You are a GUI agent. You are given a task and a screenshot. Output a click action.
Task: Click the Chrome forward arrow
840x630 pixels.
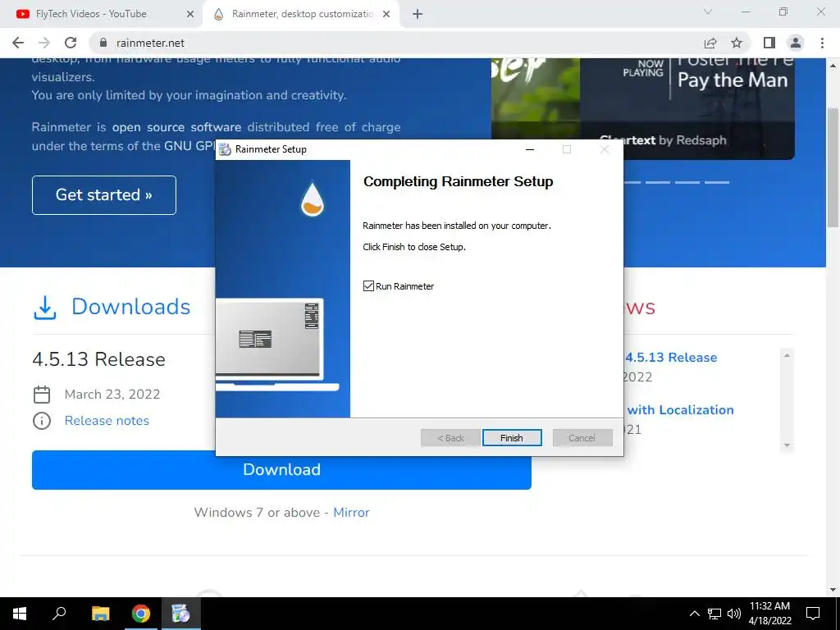[44, 43]
